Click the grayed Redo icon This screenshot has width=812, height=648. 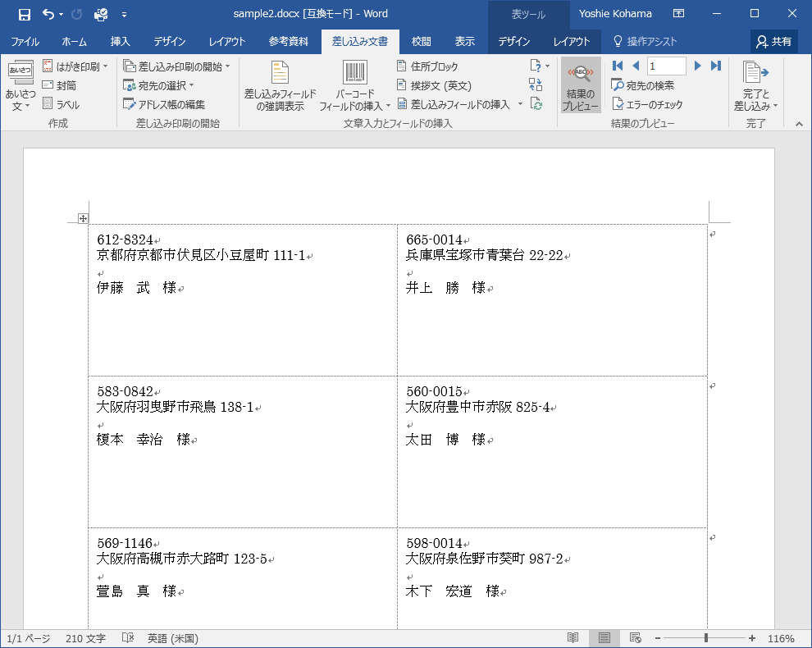click(76, 14)
